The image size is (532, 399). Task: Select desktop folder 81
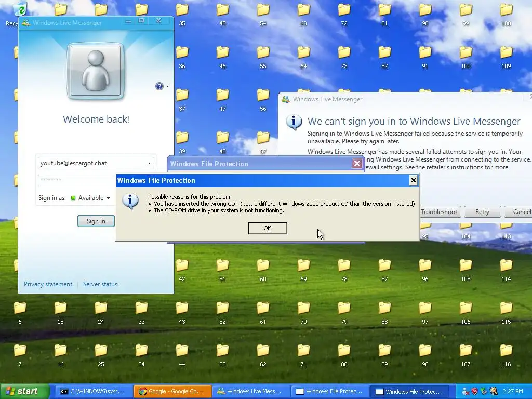[384, 14]
